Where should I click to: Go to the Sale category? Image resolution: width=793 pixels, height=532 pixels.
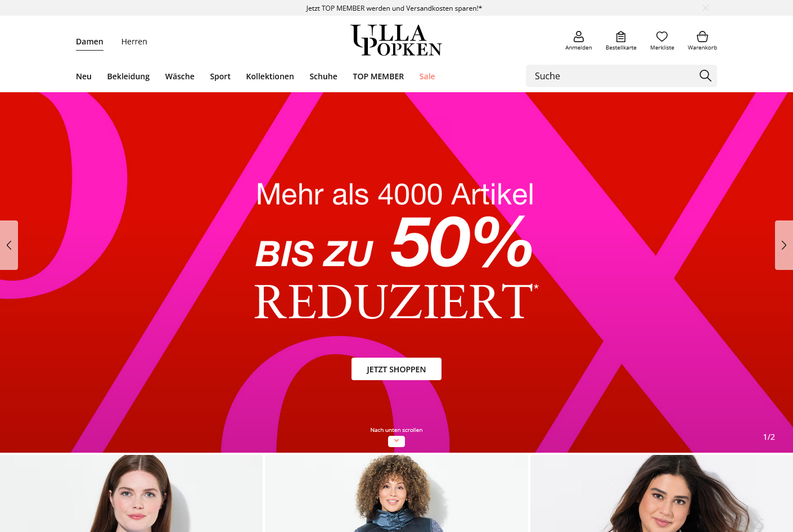pos(427,76)
